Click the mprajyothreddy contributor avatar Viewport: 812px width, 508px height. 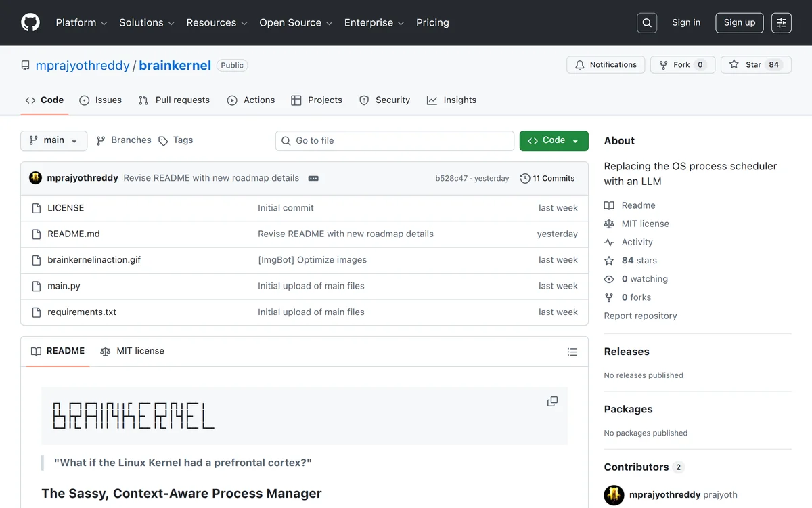point(614,495)
